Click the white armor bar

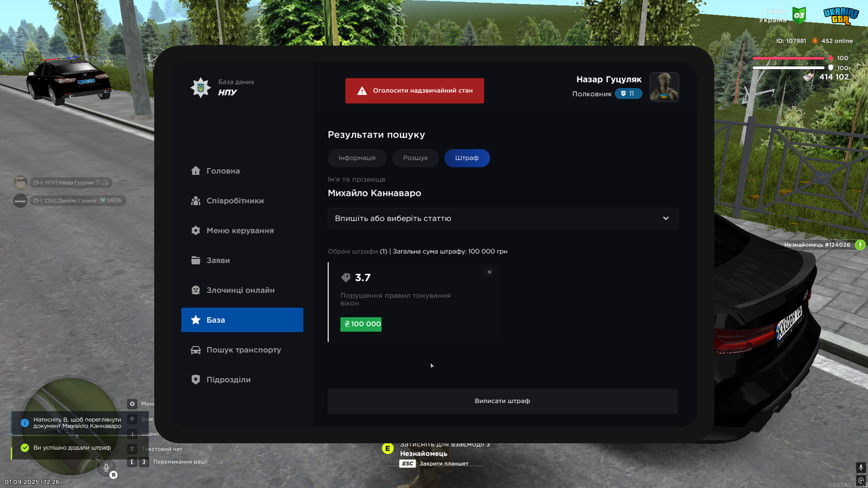click(789, 68)
